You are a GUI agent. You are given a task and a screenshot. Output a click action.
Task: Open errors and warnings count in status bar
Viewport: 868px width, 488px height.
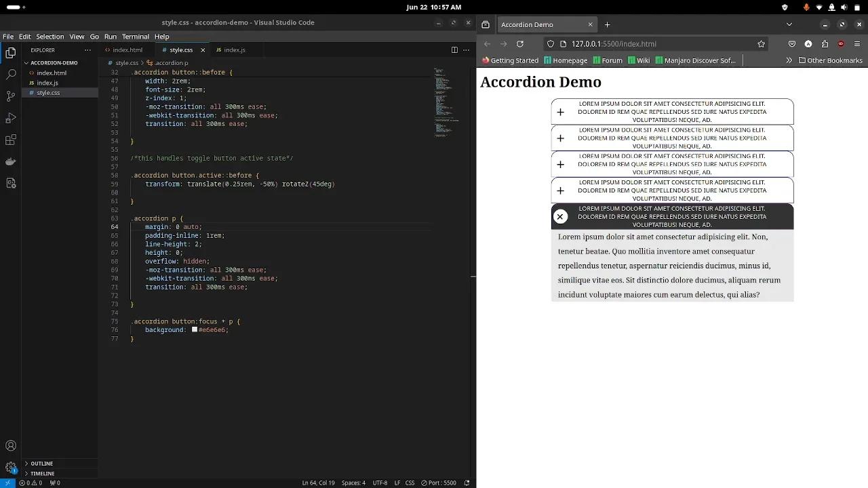[x=31, y=483]
